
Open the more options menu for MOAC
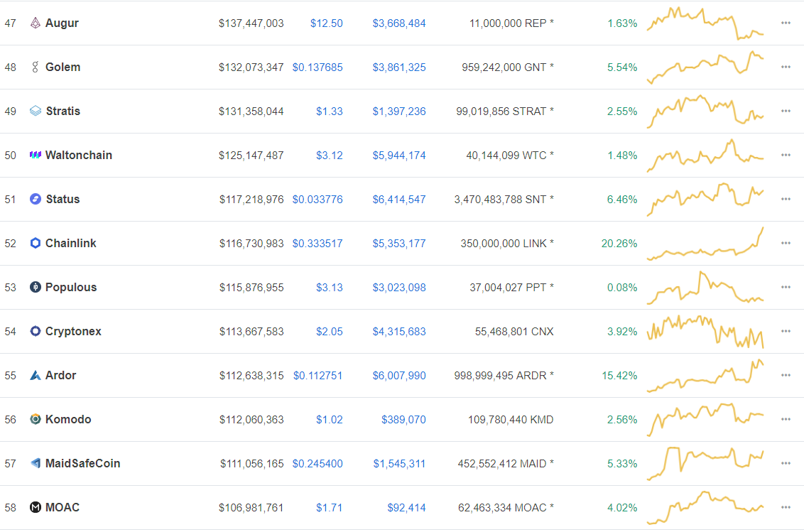click(786, 507)
